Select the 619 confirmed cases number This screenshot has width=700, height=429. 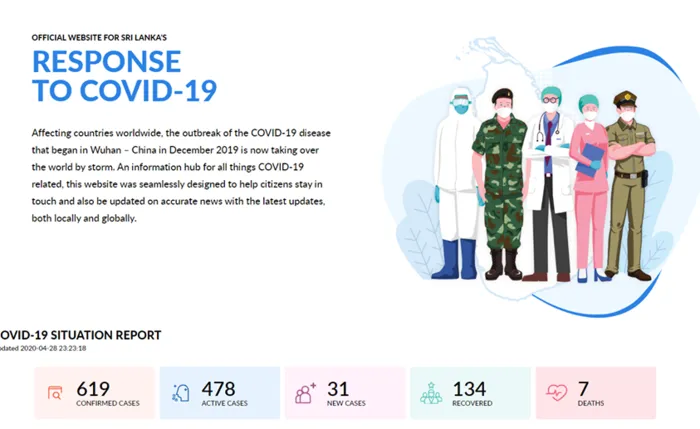point(93,389)
